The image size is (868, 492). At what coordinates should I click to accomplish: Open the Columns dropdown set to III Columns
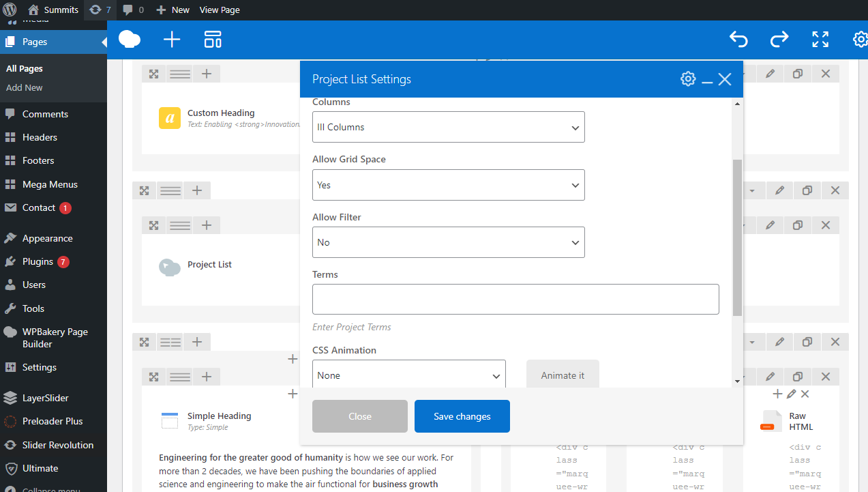tap(448, 127)
